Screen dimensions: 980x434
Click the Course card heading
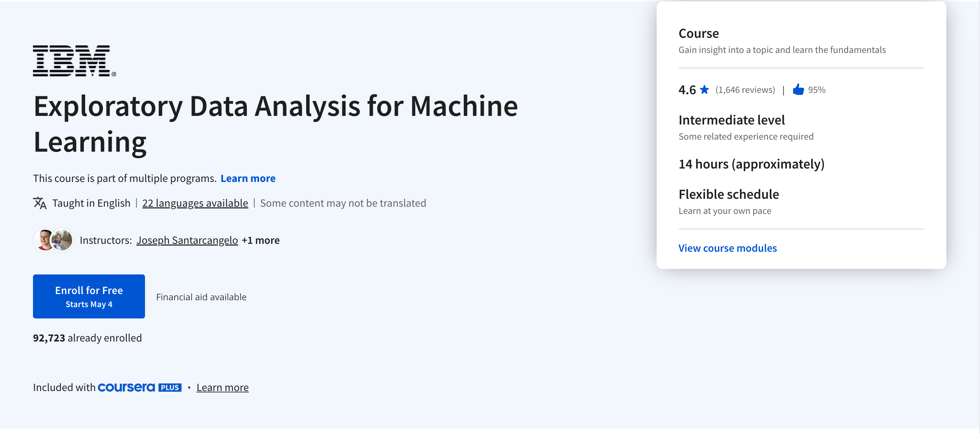[x=699, y=33]
